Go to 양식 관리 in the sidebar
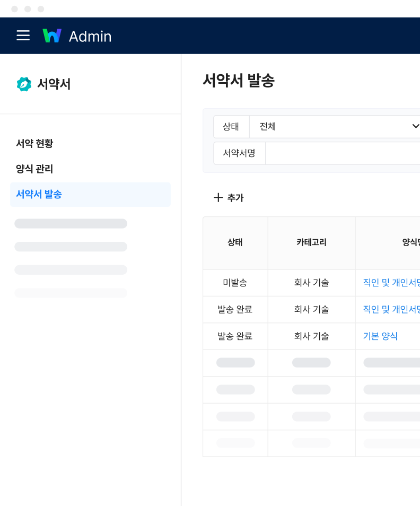 coord(34,169)
